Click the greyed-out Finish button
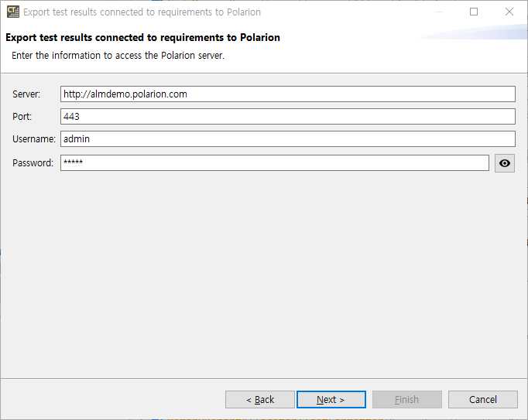The width and height of the screenshot is (528, 420). pyautogui.click(x=406, y=399)
